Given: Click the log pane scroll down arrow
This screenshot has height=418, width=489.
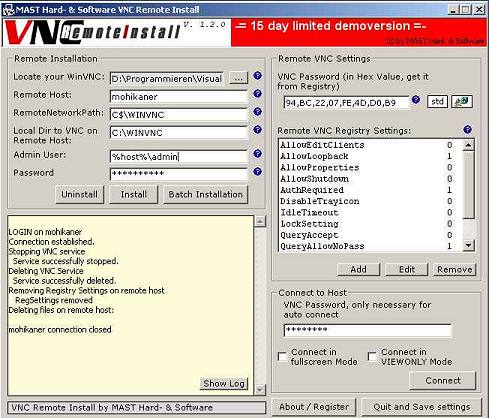Looking at the screenshot, I should coord(260,389).
